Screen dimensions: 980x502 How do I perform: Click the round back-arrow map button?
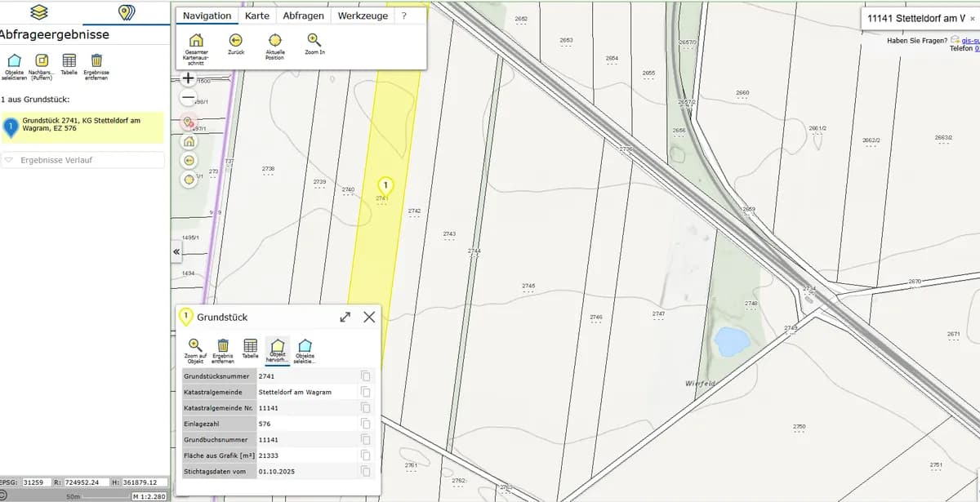pyautogui.click(x=189, y=160)
